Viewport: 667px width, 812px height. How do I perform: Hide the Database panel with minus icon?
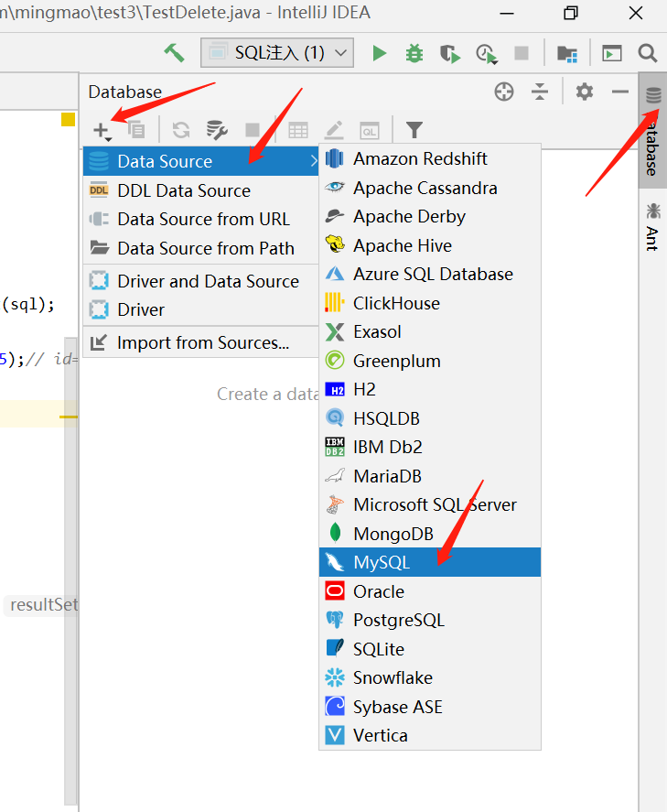(x=620, y=92)
